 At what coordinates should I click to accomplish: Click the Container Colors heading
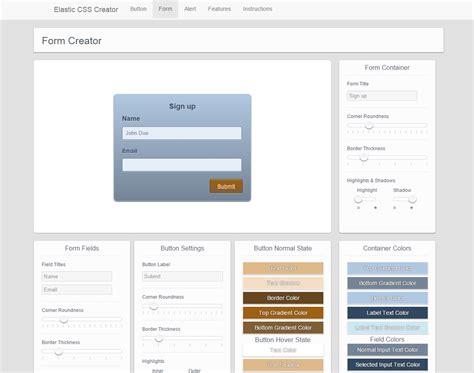(387, 248)
